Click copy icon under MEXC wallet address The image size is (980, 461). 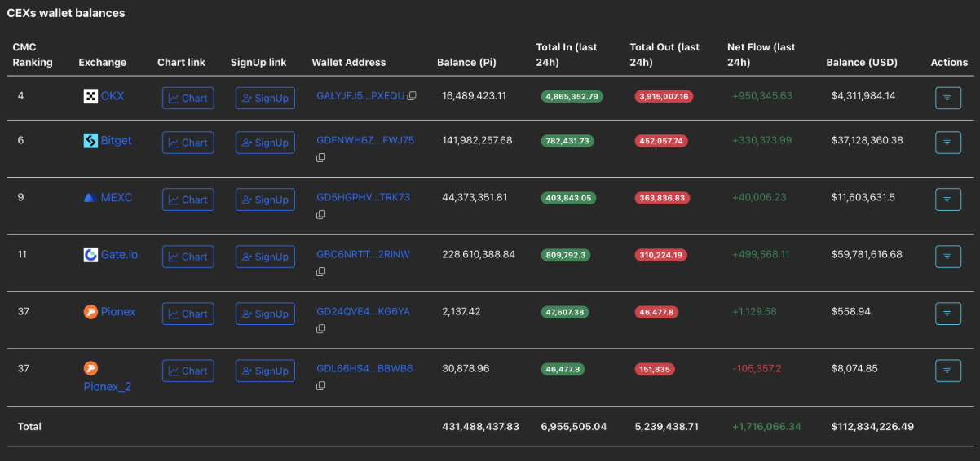click(x=321, y=214)
